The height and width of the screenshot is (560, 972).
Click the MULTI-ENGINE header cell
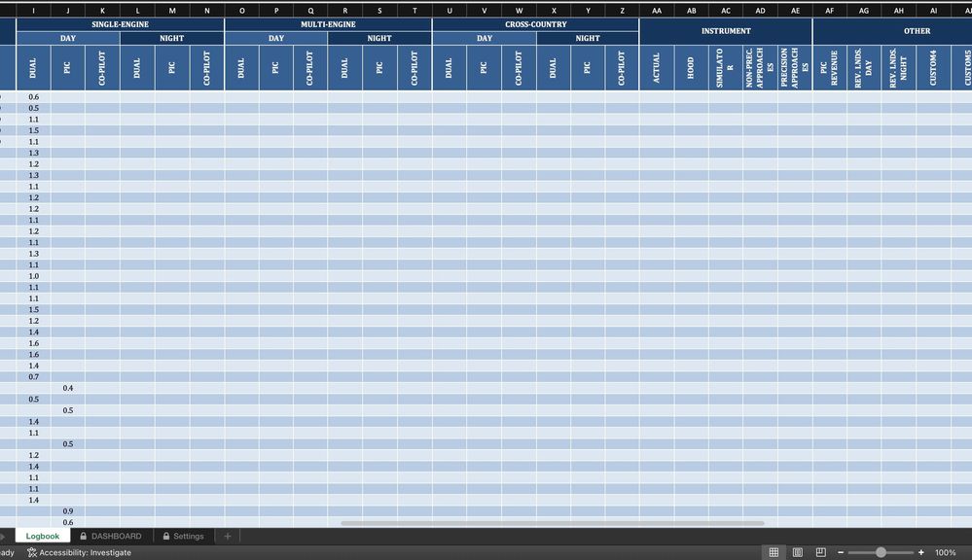(328, 24)
